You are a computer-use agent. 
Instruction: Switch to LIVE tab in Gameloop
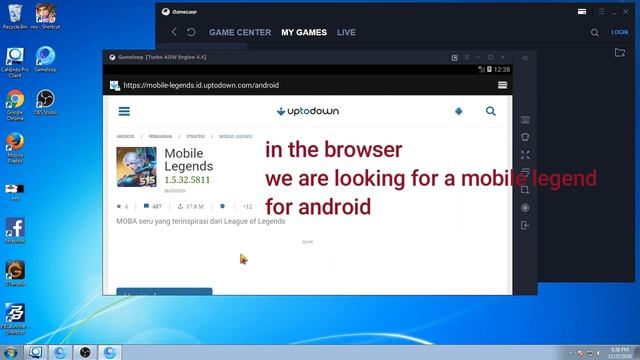(346, 32)
